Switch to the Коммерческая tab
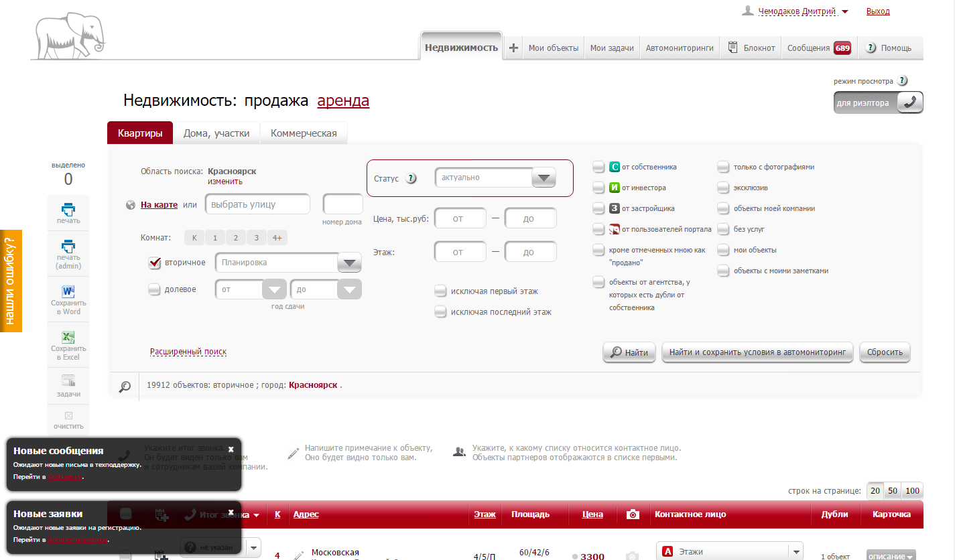The height and width of the screenshot is (560, 955). pos(304,133)
